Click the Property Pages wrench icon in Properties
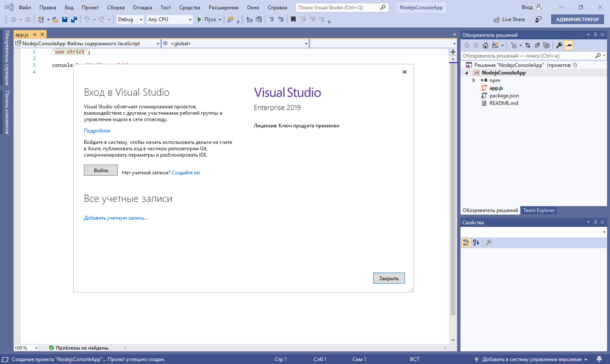The height and width of the screenshot is (364, 610). (x=488, y=243)
